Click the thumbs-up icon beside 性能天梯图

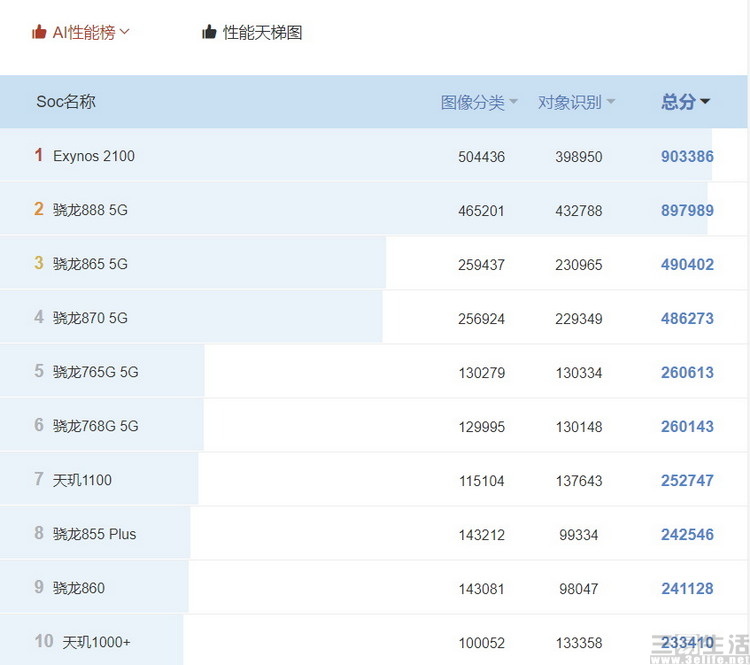(x=209, y=32)
